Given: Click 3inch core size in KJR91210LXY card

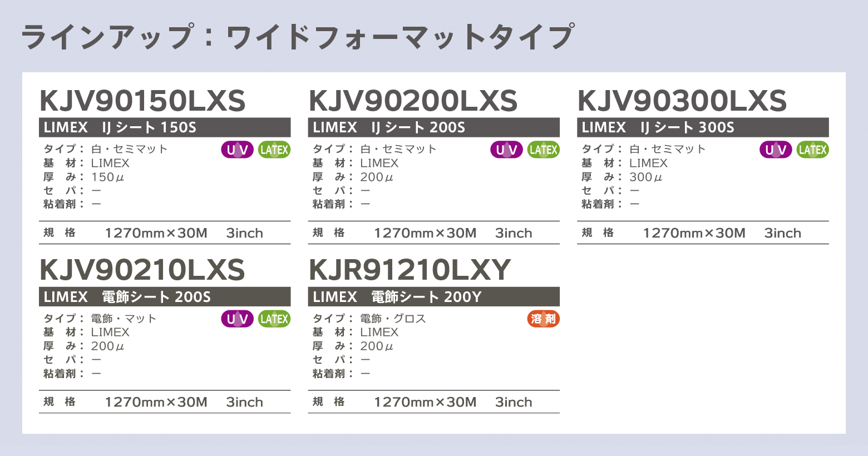Looking at the screenshot, I should click(514, 402).
